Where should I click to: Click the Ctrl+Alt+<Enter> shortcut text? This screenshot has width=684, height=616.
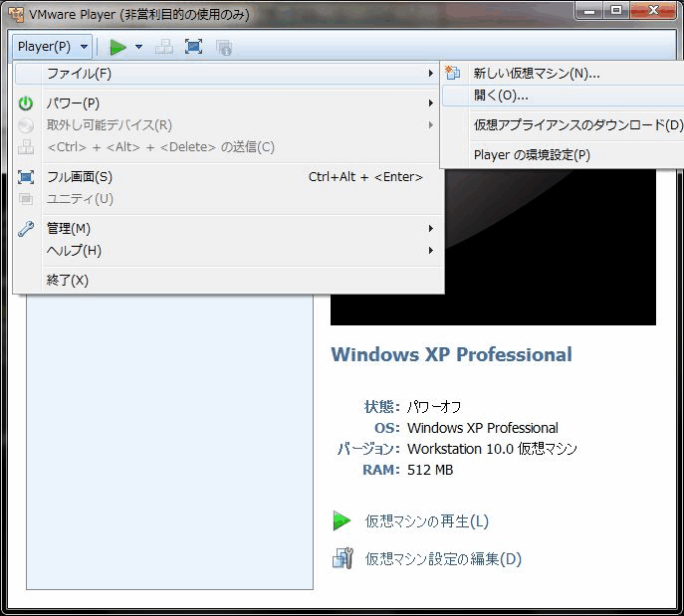pos(365,177)
